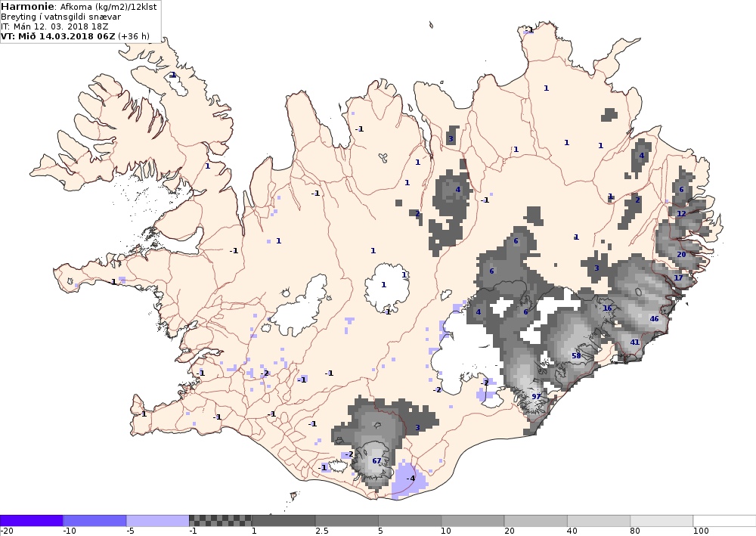Click the legend tick label '-20'
Viewport: 756px width, 536px height.
tap(7, 531)
